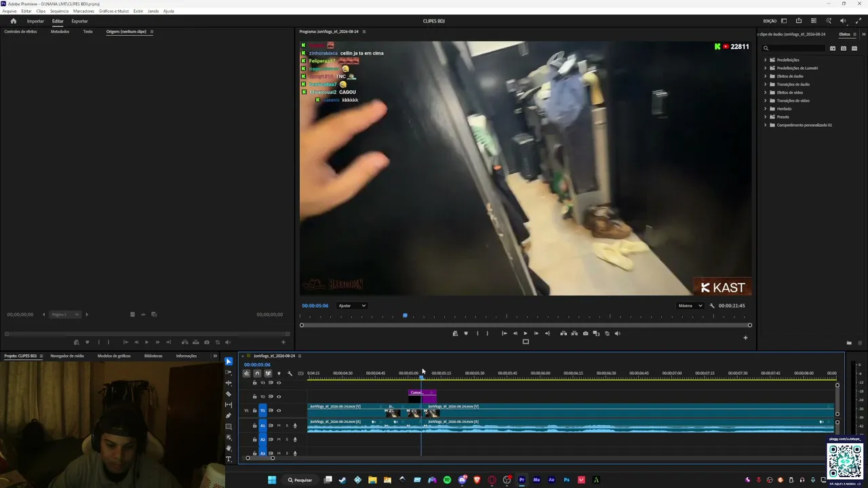This screenshot has width=868, height=488.
Task: Filter effects by YUV icon
Action: (854, 48)
